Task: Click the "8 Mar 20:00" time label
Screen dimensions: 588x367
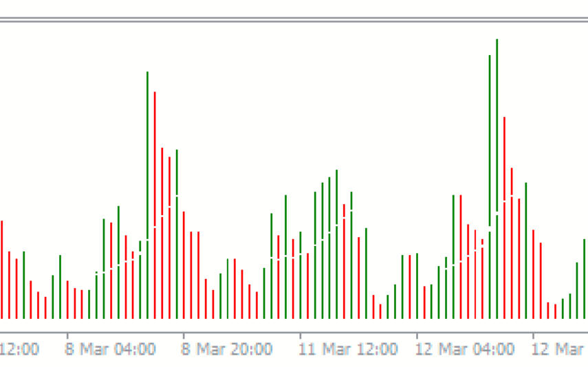Action: [226, 349]
